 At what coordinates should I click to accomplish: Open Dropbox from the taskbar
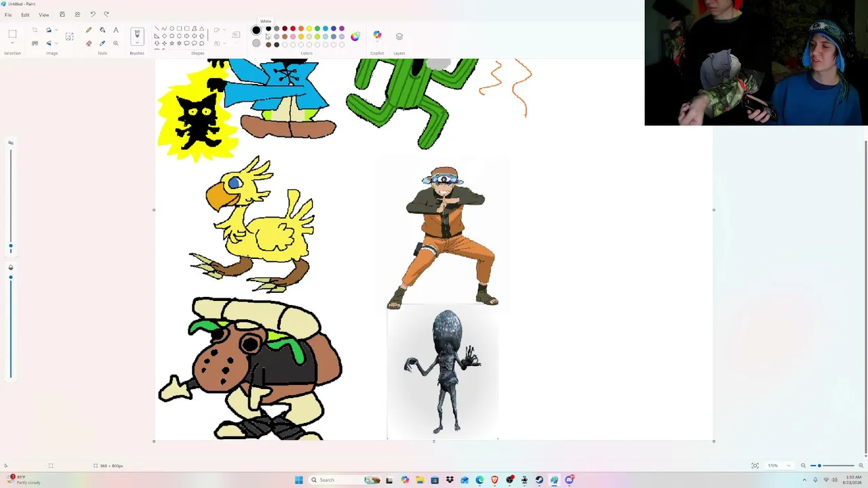tap(450, 480)
